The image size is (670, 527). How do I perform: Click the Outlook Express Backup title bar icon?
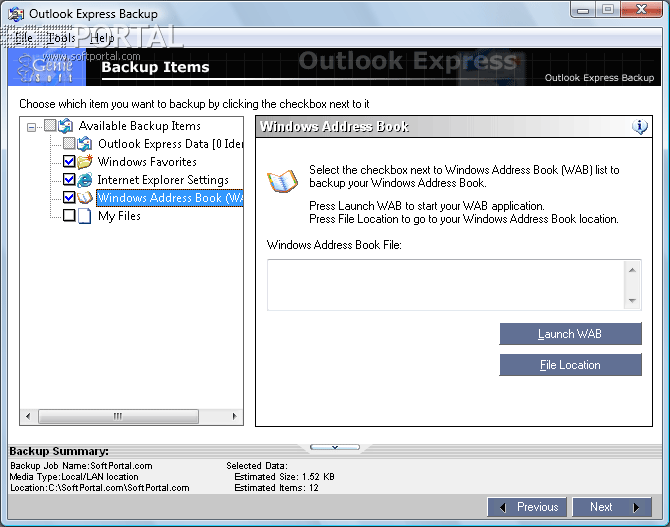pos(16,14)
